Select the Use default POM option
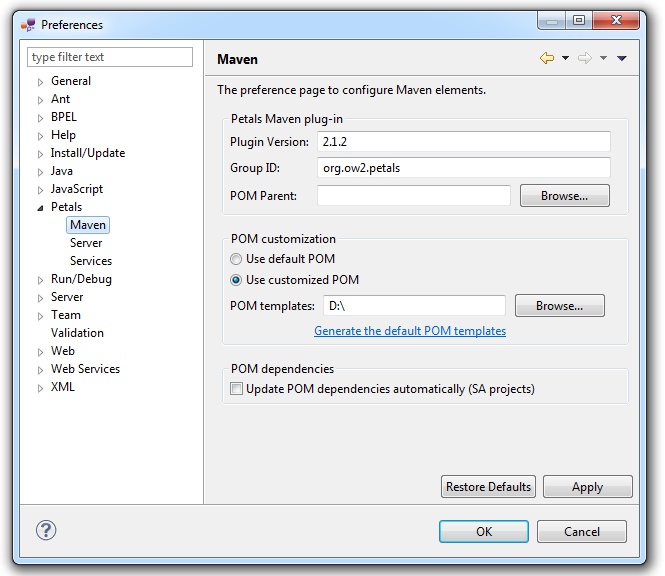Viewport: 665px width, 576px height. (x=236, y=259)
